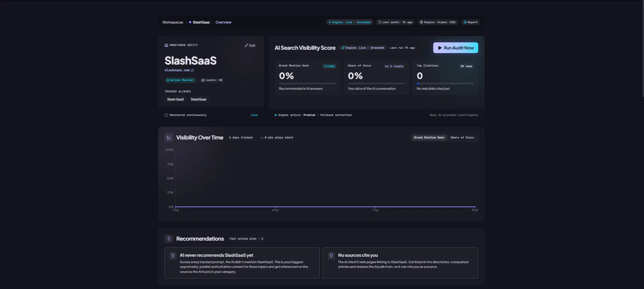The image size is (644, 289).
Task: Click the Run Audit Now button
Action: [456, 48]
